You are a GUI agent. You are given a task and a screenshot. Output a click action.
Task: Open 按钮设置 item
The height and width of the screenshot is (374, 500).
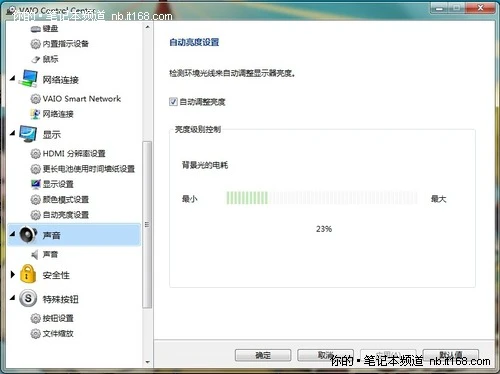(x=58, y=318)
